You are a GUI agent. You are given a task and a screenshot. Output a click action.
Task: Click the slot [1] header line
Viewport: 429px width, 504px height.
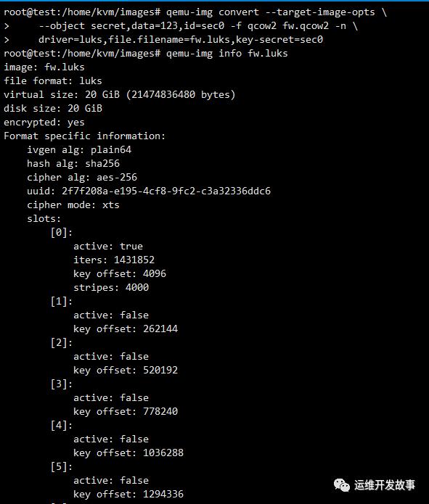pyautogui.click(x=62, y=301)
